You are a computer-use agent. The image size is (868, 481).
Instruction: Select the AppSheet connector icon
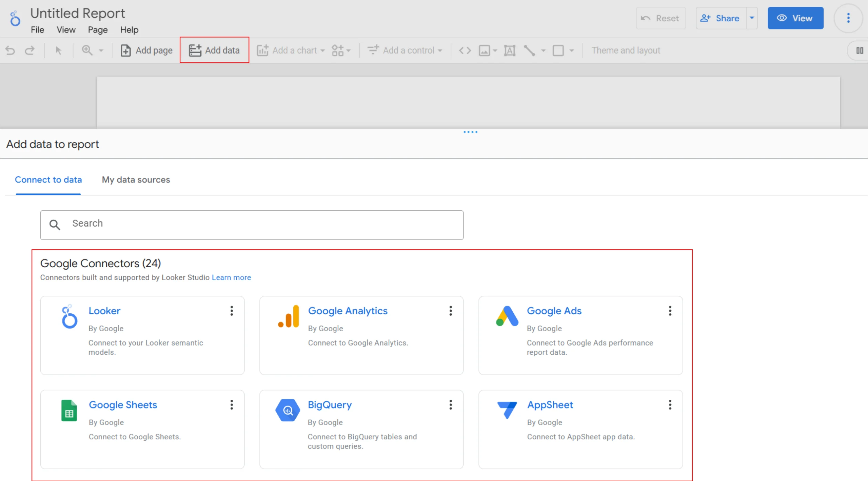(x=507, y=410)
